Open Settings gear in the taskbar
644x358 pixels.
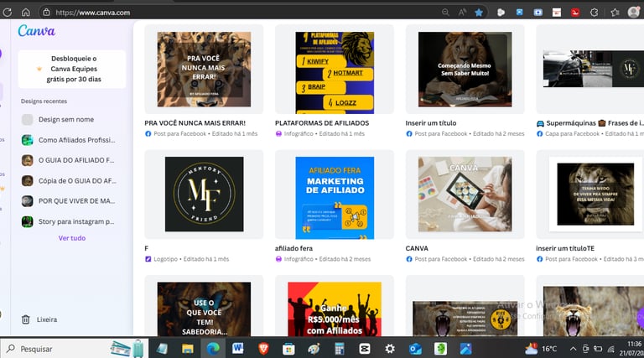click(390, 349)
